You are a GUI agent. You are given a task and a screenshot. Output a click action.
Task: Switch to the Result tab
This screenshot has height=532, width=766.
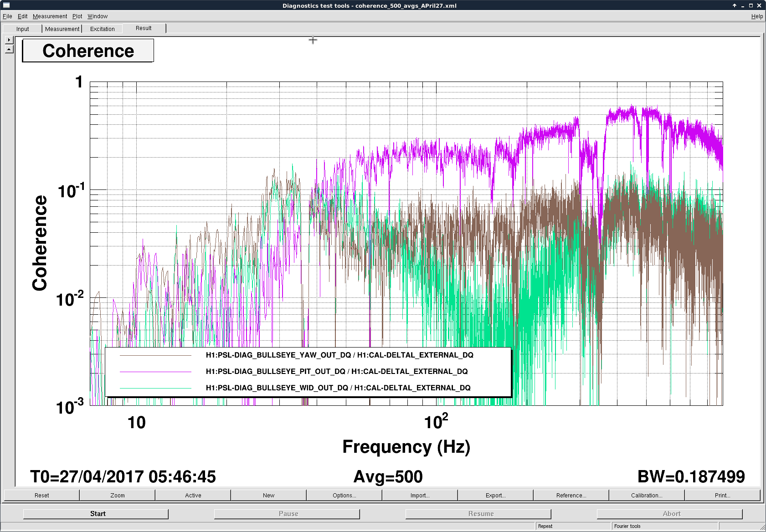[144, 28]
